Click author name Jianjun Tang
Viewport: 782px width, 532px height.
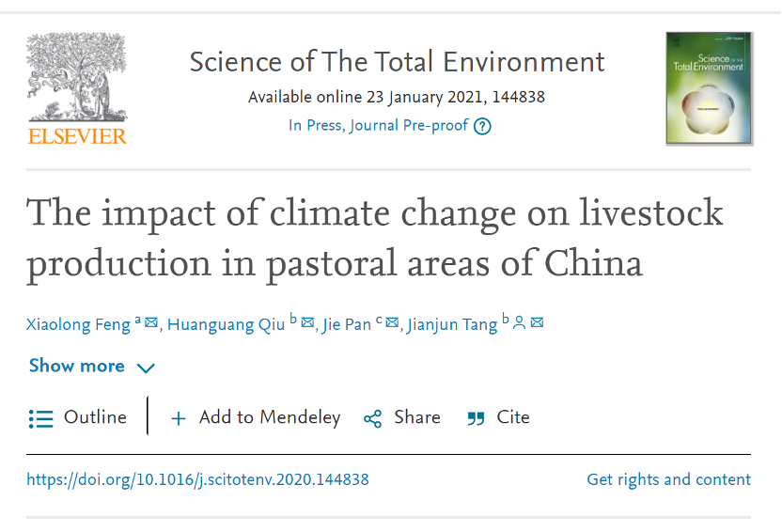click(452, 324)
